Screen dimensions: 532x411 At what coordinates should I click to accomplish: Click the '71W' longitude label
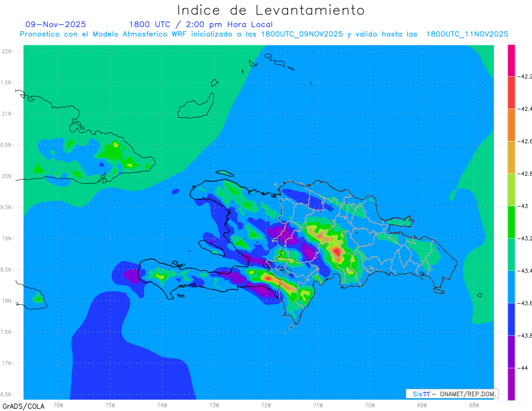tap(318, 405)
